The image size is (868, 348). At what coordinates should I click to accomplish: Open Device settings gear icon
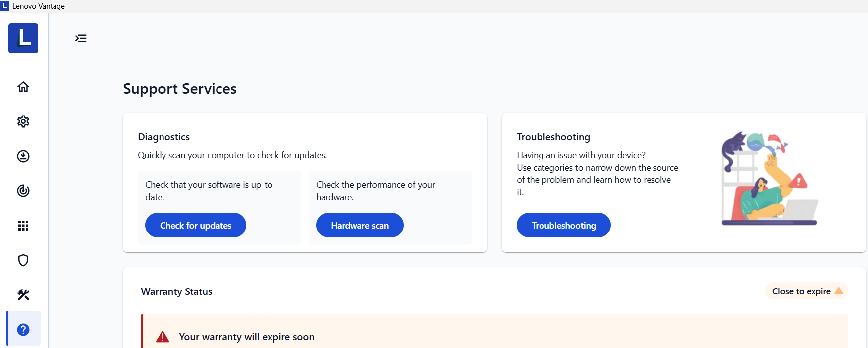click(23, 121)
